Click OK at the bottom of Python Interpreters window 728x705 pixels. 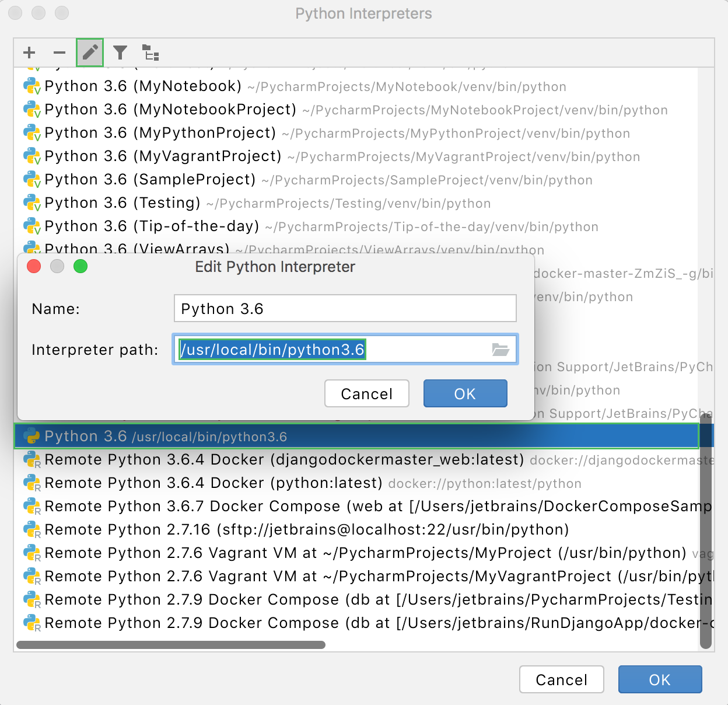[x=660, y=679]
